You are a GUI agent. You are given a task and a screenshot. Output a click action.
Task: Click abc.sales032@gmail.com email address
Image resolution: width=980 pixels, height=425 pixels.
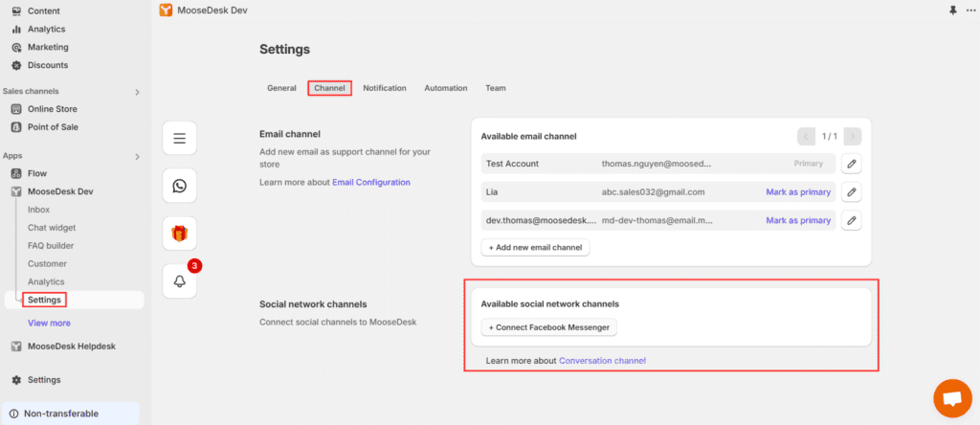653,191
